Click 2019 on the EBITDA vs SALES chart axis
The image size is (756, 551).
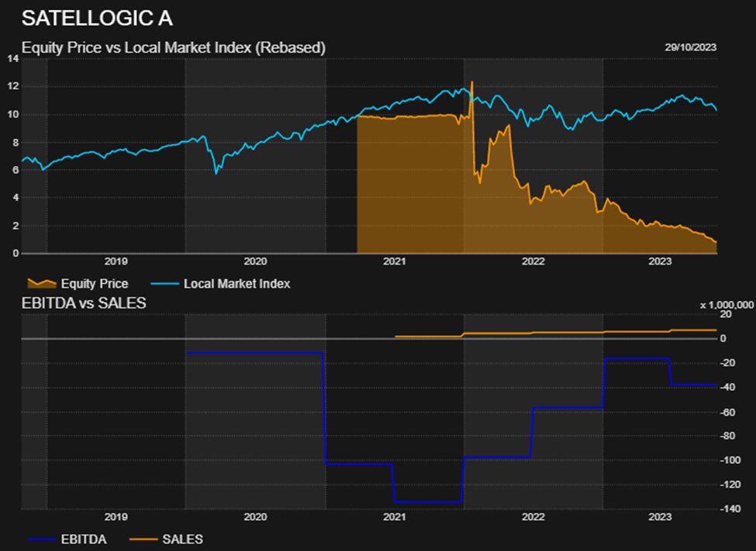(116, 517)
